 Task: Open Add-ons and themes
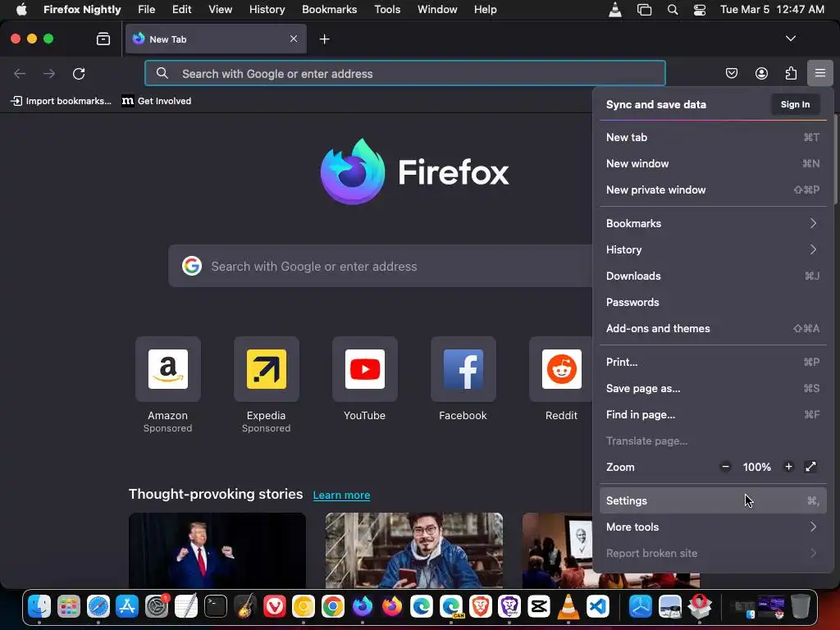[x=713, y=328]
